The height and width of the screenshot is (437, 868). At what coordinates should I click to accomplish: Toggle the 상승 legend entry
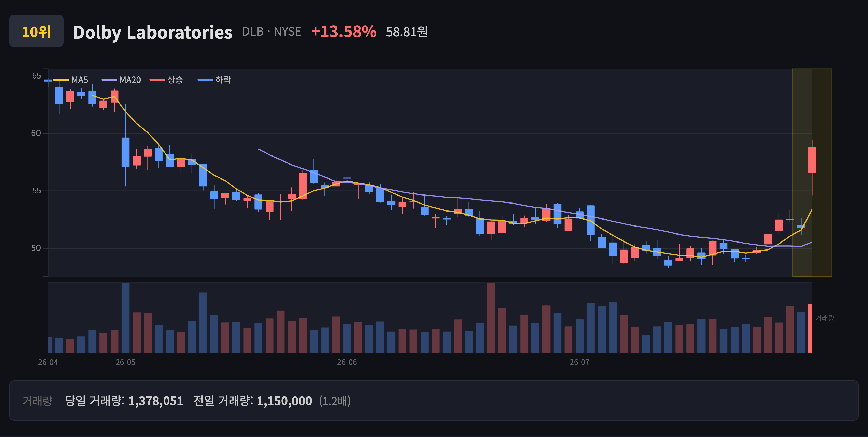click(166, 80)
